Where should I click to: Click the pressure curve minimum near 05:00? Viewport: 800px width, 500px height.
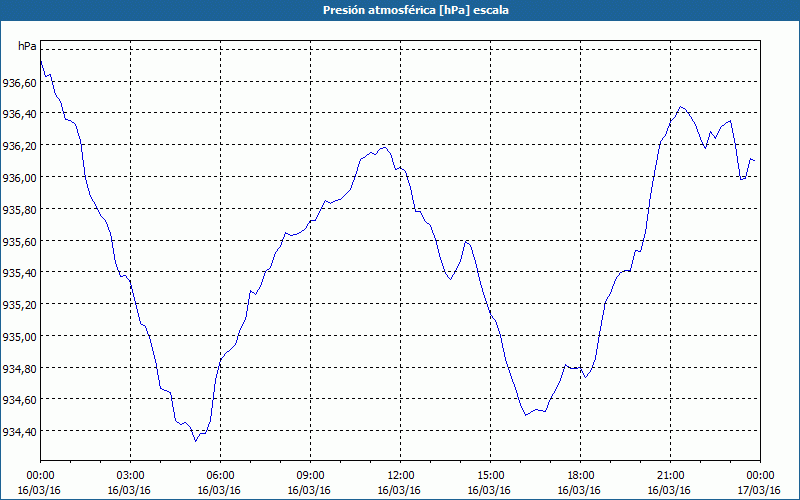(x=195, y=441)
